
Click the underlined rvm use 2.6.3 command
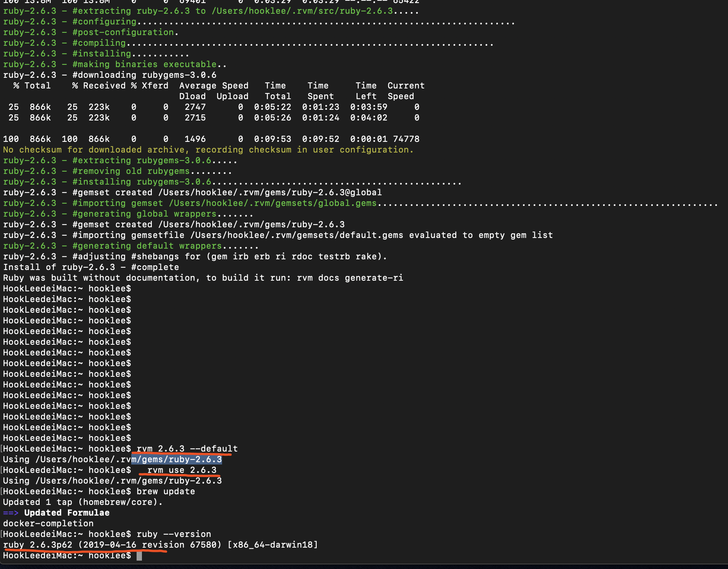182,470
